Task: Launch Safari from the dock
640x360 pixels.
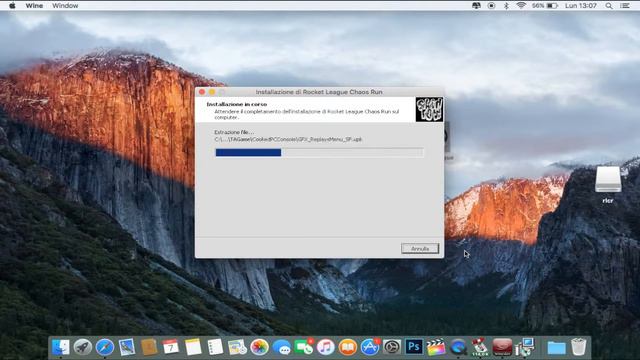Action: [105, 347]
